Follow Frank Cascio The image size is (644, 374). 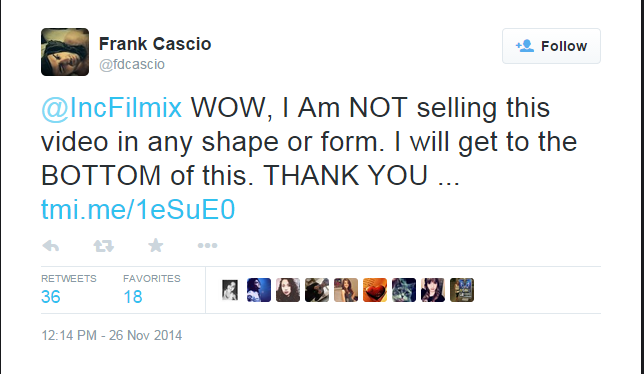click(551, 46)
